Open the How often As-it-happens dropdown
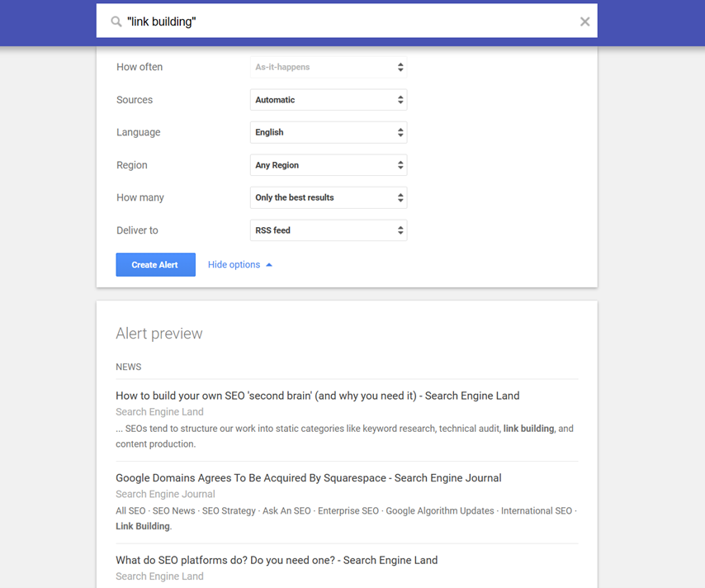 point(329,67)
